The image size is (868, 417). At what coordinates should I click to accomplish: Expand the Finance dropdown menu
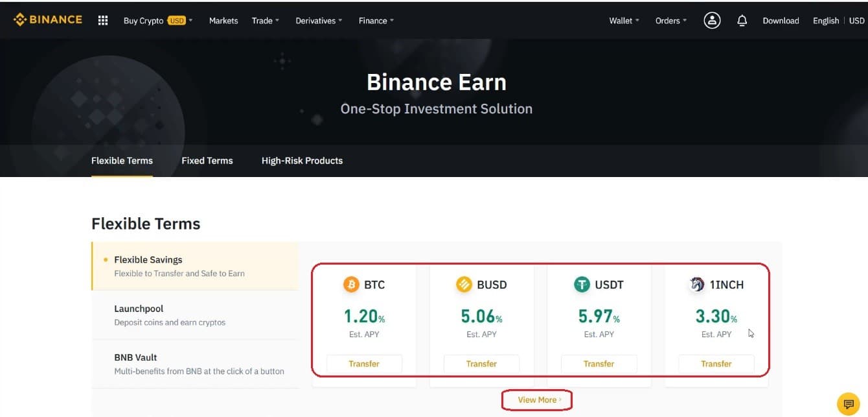[x=376, y=21]
